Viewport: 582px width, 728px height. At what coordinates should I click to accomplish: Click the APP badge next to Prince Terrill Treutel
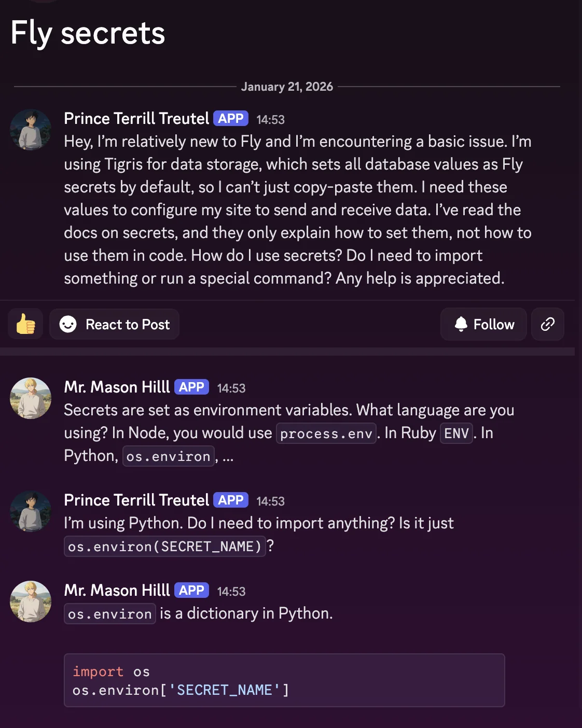coord(230,118)
